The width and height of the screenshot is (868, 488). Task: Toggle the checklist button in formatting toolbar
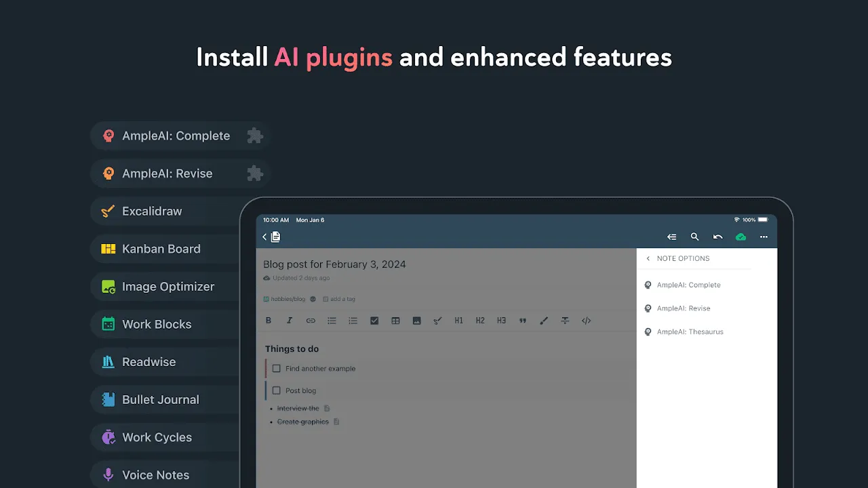point(374,321)
